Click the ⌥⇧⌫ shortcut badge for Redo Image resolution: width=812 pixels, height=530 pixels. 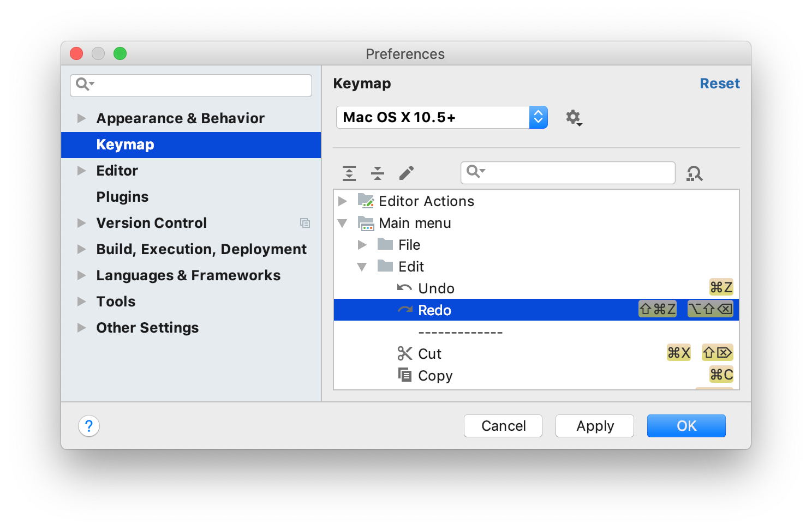pyautogui.click(x=710, y=309)
